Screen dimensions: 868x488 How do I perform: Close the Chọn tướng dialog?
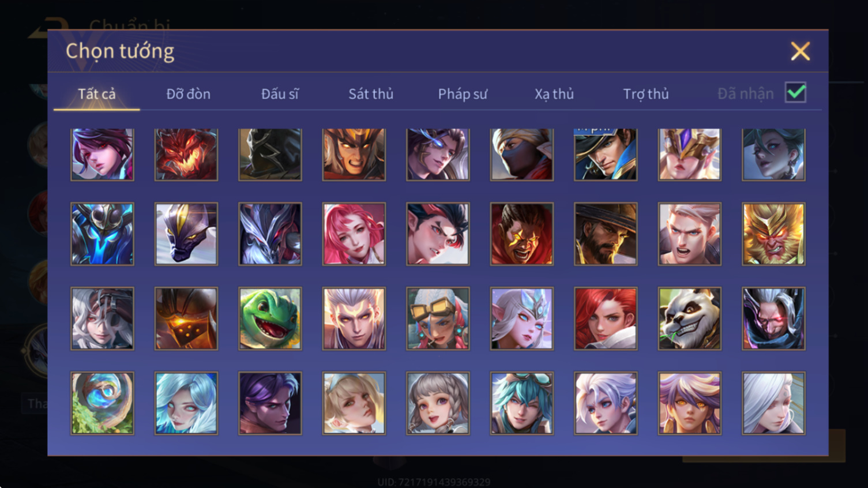point(801,51)
